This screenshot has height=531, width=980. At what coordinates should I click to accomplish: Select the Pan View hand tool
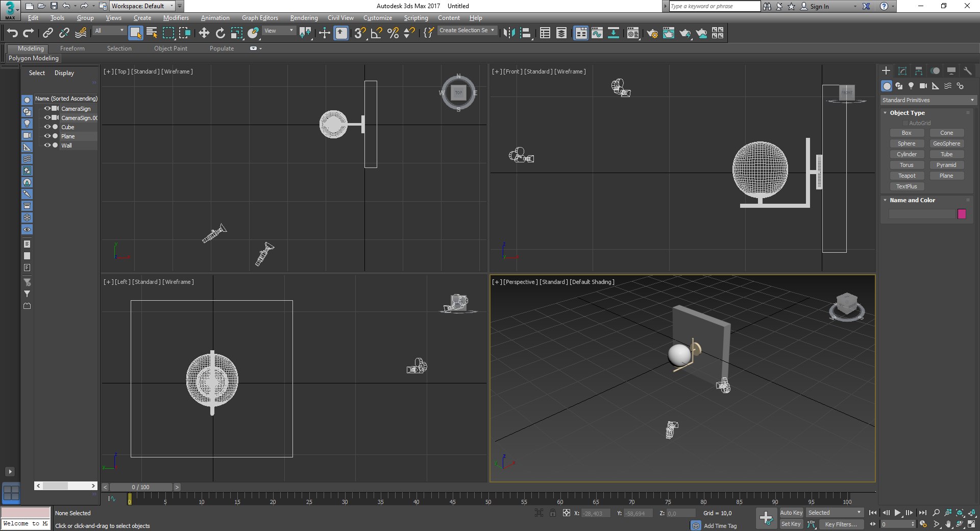coord(948,524)
